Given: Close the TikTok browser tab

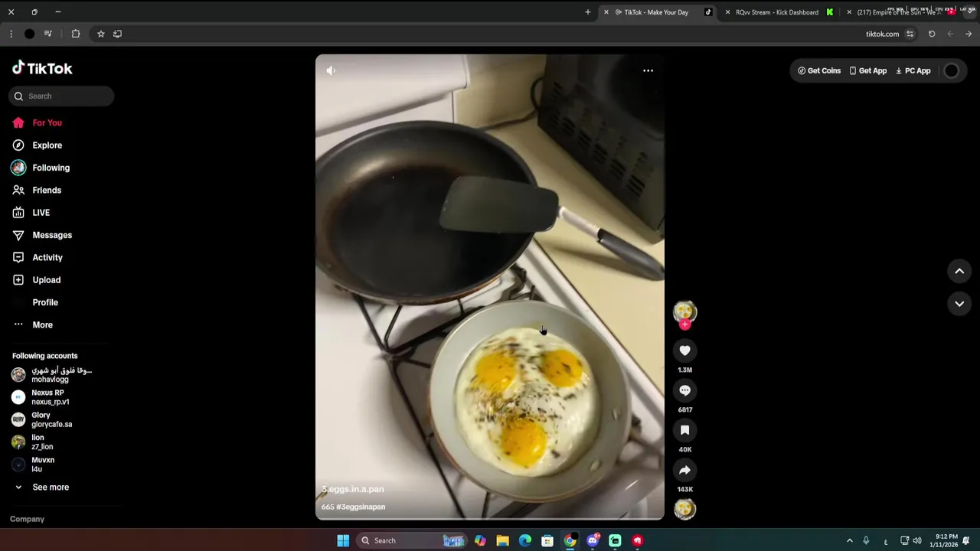Looking at the screenshot, I should tap(606, 12).
